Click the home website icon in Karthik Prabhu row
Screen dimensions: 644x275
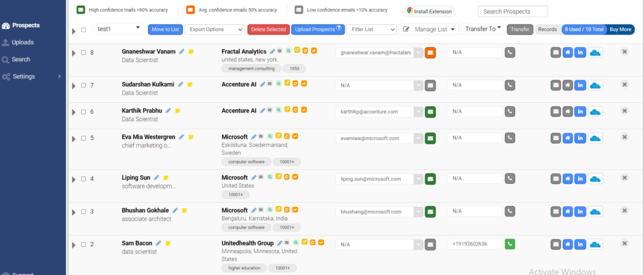[x=568, y=112]
